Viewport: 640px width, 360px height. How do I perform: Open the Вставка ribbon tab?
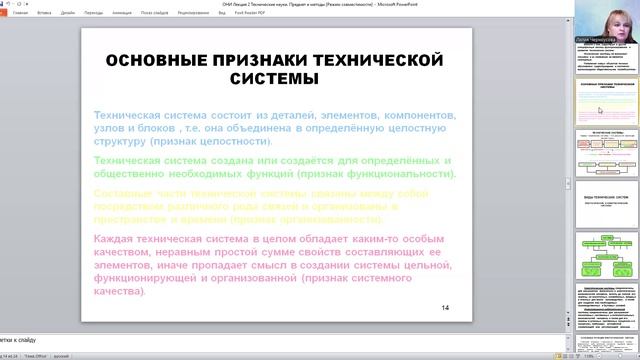(x=44, y=13)
